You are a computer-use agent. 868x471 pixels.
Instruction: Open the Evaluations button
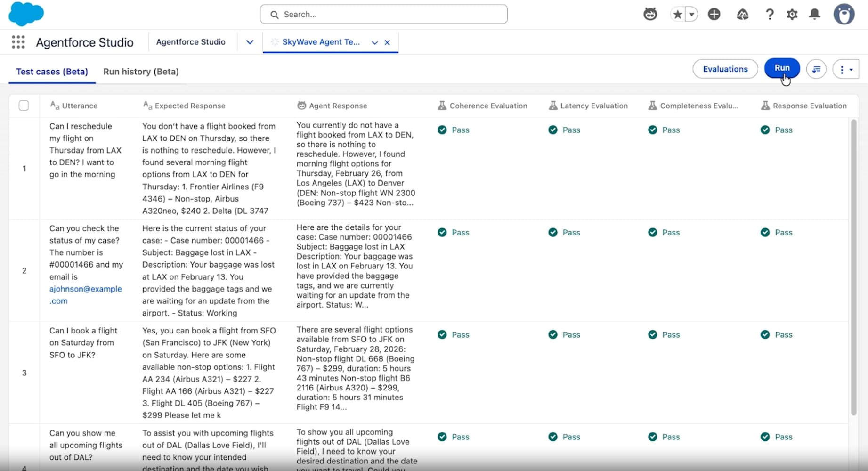click(725, 69)
